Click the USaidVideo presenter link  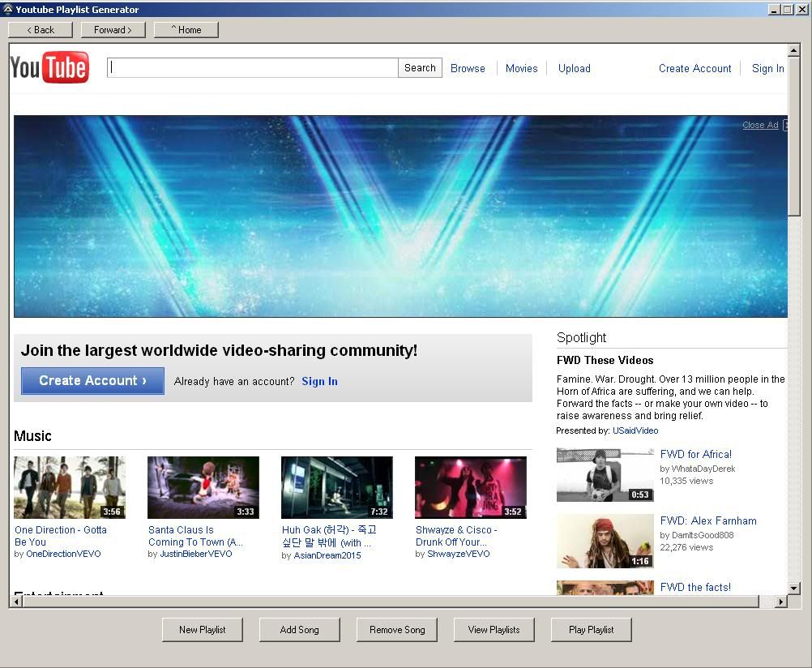pyautogui.click(x=635, y=430)
